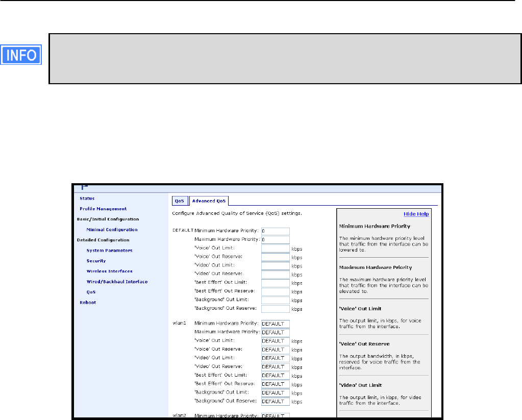Focus DEFAULT 'Video' Out Reserve field
The width and height of the screenshot is (522, 420).
[276, 275]
